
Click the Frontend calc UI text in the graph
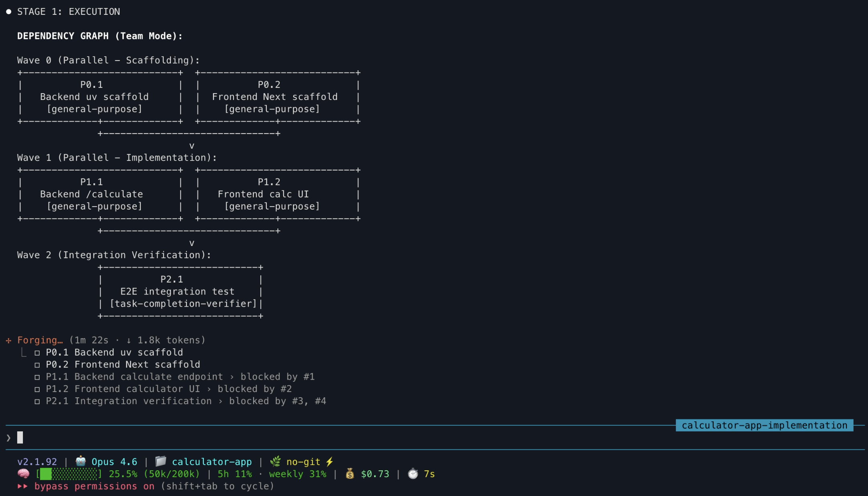point(264,194)
